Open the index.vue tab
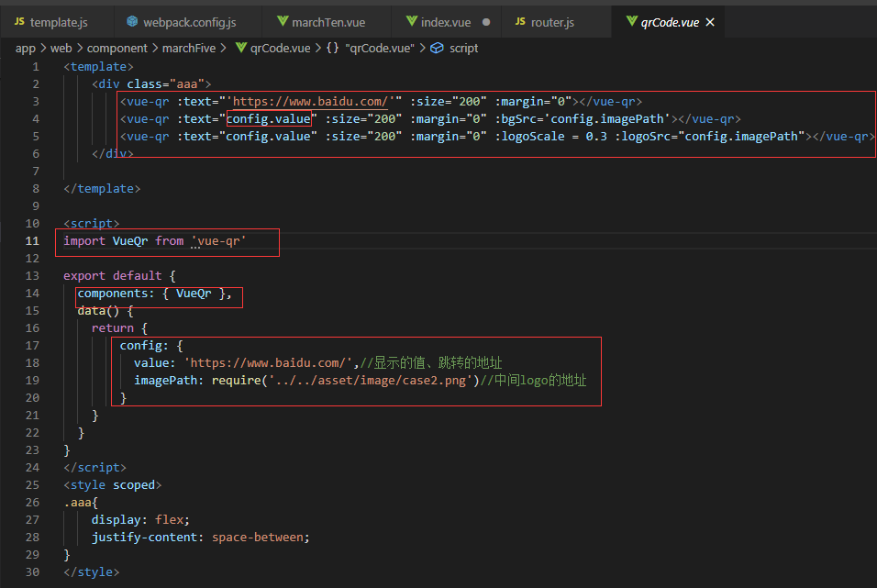Screen dimensions: 877x588 (x=446, y=22)
